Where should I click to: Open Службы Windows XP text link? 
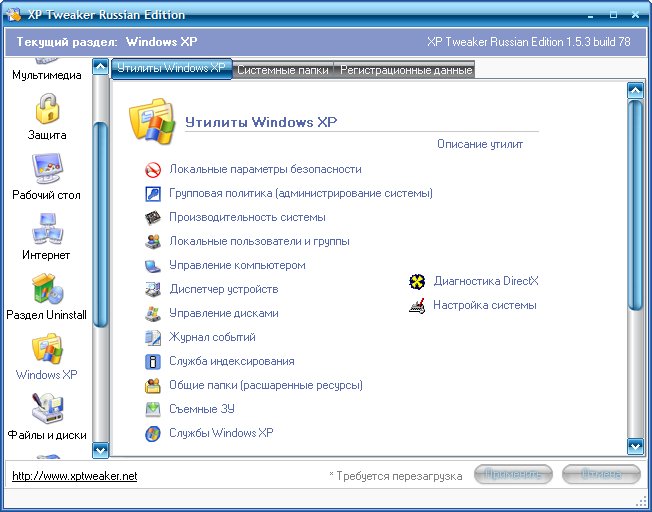tap(221, 433)
